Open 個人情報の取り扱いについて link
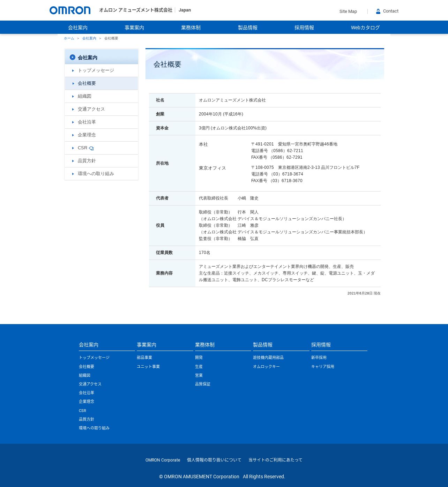The height and width of the screenshot is (487, 448). click(214, 460)
